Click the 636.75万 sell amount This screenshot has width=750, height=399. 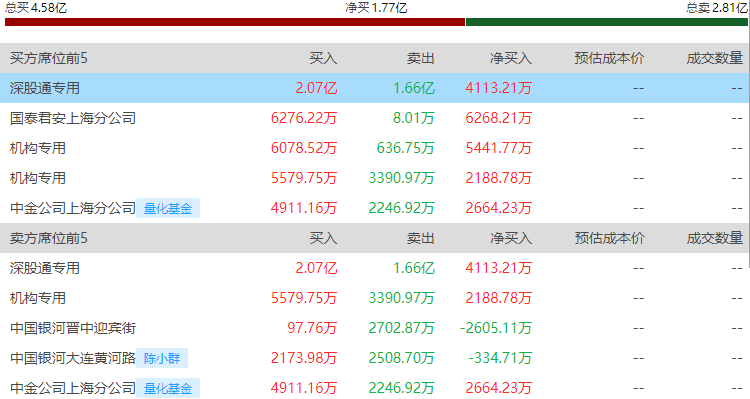coord(406,148)
